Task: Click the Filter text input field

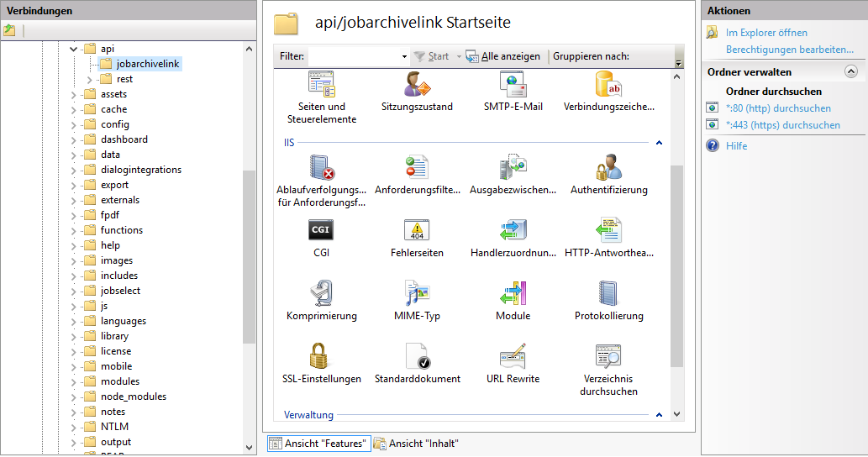Action: [x=353, y=57]
